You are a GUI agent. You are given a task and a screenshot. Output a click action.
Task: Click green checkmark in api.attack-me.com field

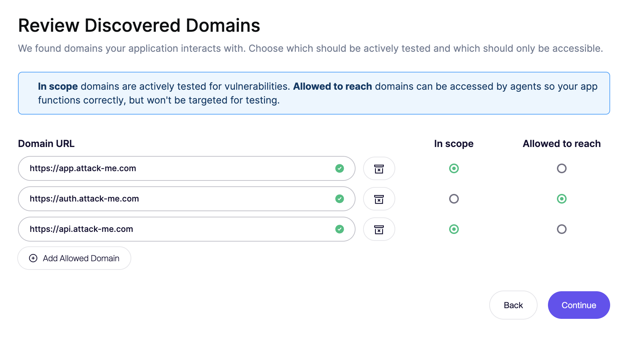tap(340, 229)
